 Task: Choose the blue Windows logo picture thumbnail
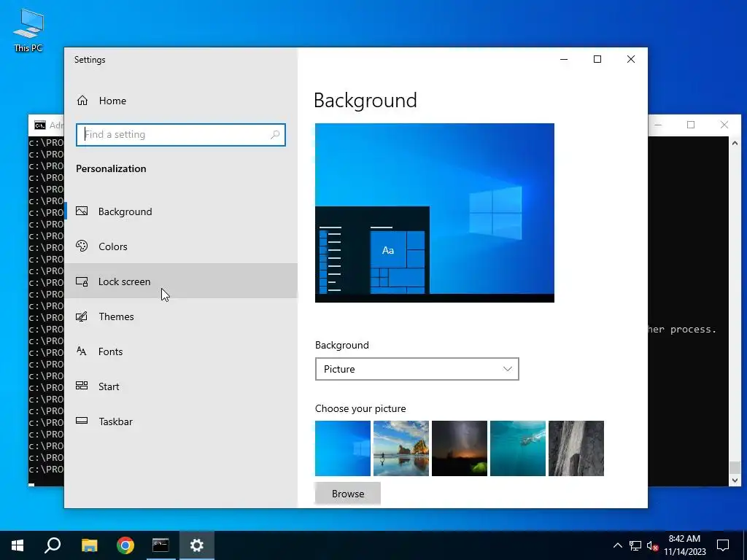pos(343,448)
